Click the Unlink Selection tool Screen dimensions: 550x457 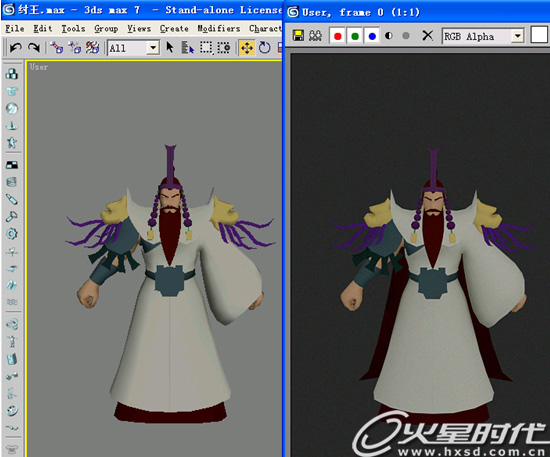tap(74, 47)
